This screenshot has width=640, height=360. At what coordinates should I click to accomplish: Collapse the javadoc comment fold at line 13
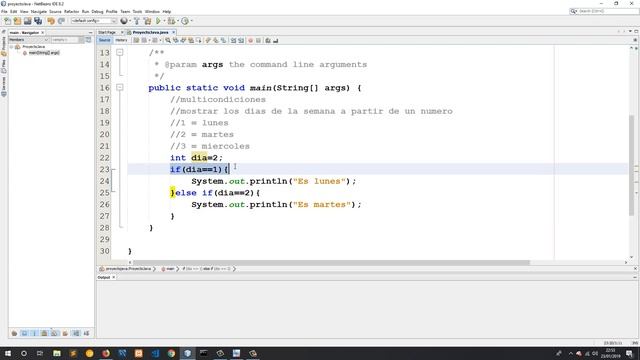120,52
